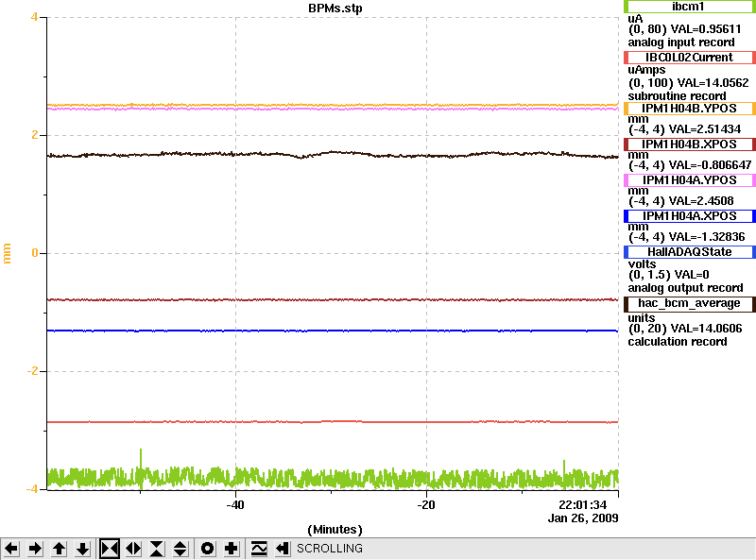
Task: Select the IBC0L02Current legend entry
Action: pos(690,58)
